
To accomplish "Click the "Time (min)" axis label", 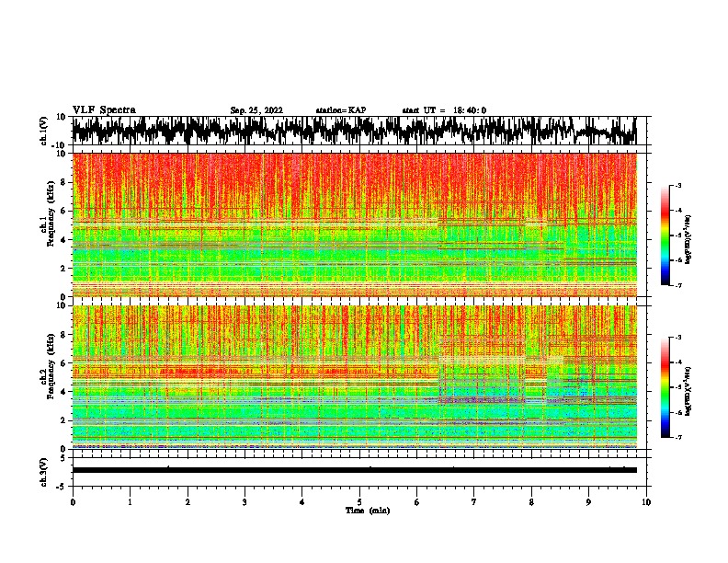I will 368,511.
